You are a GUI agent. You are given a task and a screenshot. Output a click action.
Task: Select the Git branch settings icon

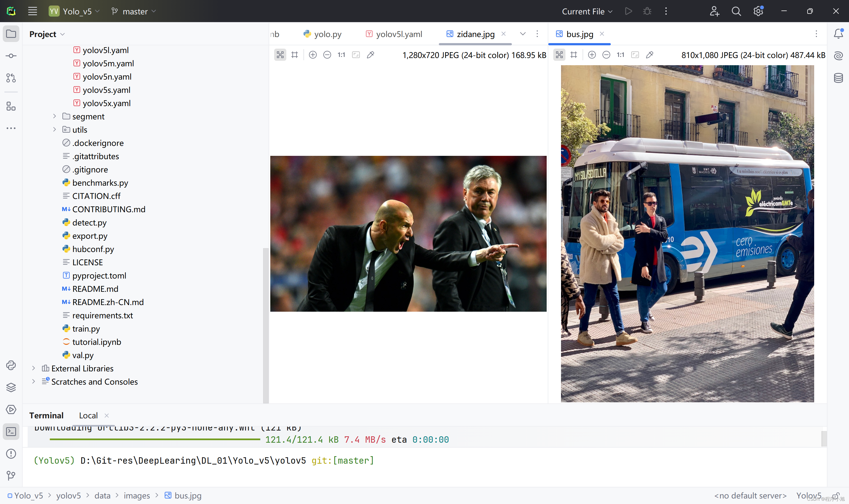pyautogui.click(x=115, y=11)
